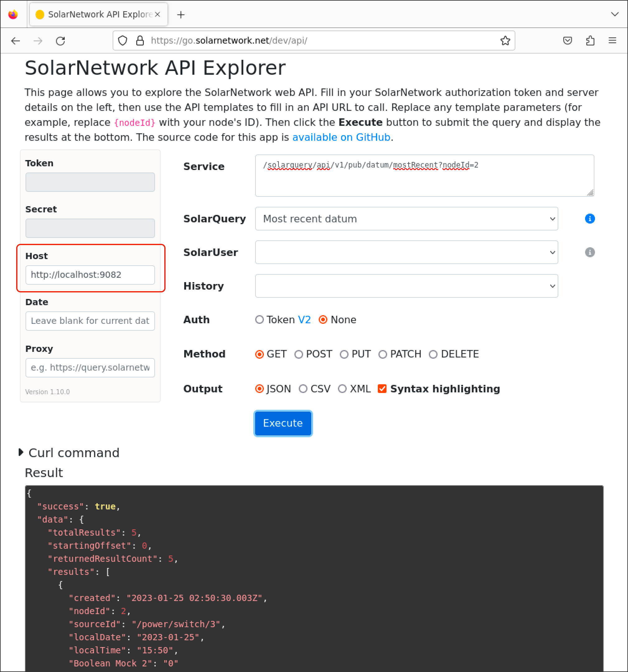Image resolution: width=628 pixels, height=672 pixels.
Task: Open a new browser tab
Action: click(x=181, y=15)
